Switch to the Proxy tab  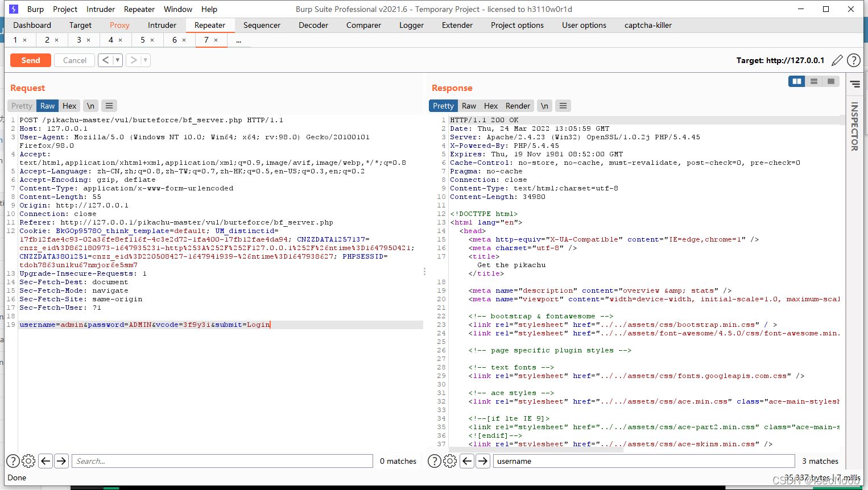click(x=119, y=25)
